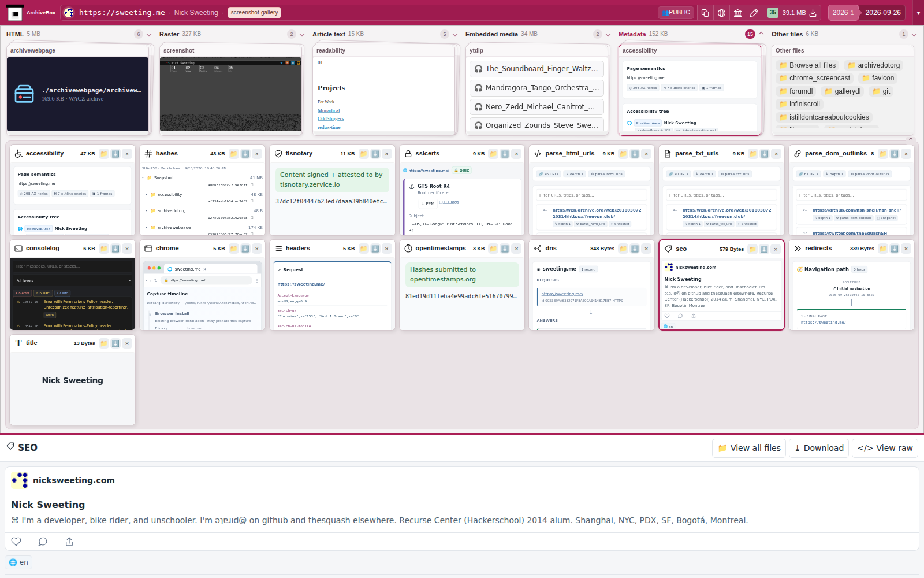Toggle the 7 info filter in consolelog
This screenshot has width=924, height=578.
click(x=62, y=293)
